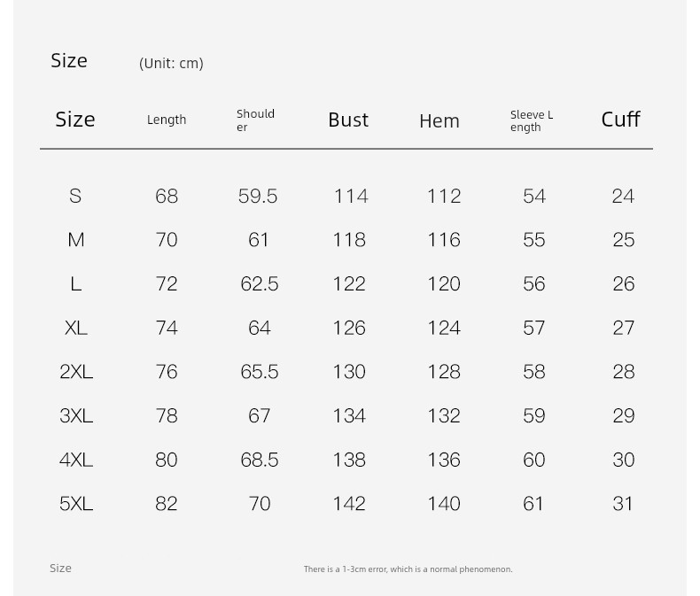Select the 5XL size row label
700x596 pixels.
tap(76, 504)
